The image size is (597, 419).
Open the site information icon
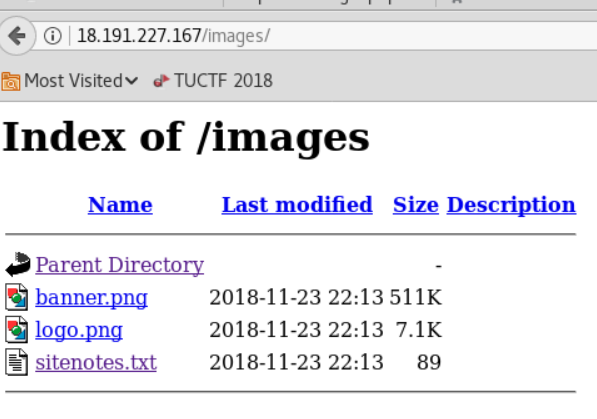pyautogui.click(x=53, y=36)
